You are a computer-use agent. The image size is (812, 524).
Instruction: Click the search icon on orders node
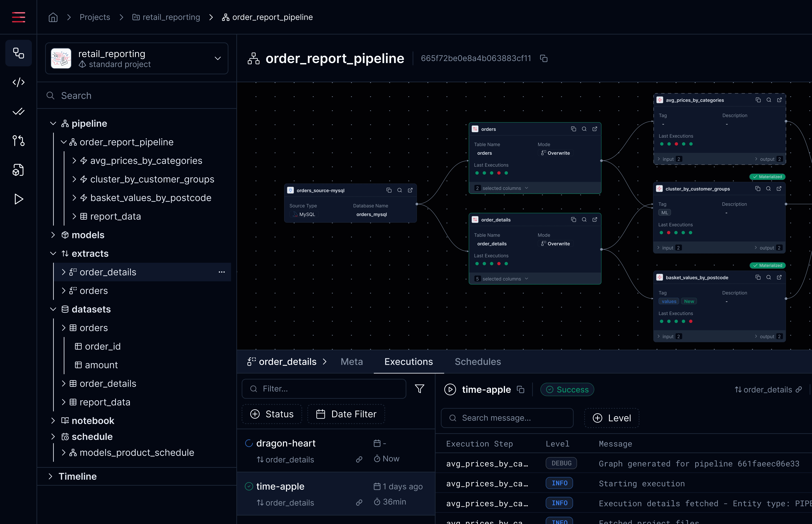point(584,129)
